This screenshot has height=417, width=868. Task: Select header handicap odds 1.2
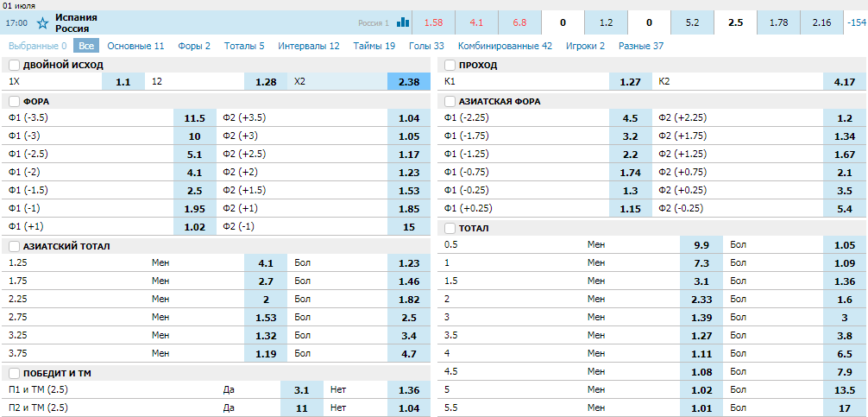click(x=607, y=22)
